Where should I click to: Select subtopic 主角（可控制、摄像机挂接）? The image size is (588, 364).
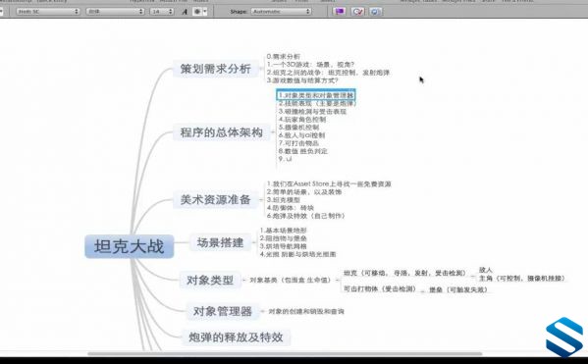pos(521,279)
